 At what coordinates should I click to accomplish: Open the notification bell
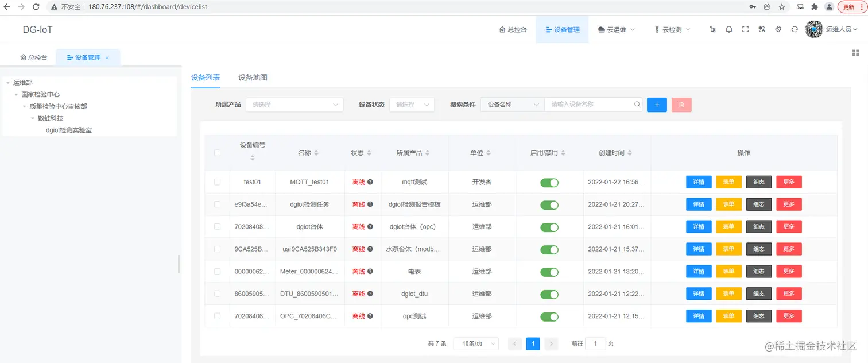pos(729,29)
